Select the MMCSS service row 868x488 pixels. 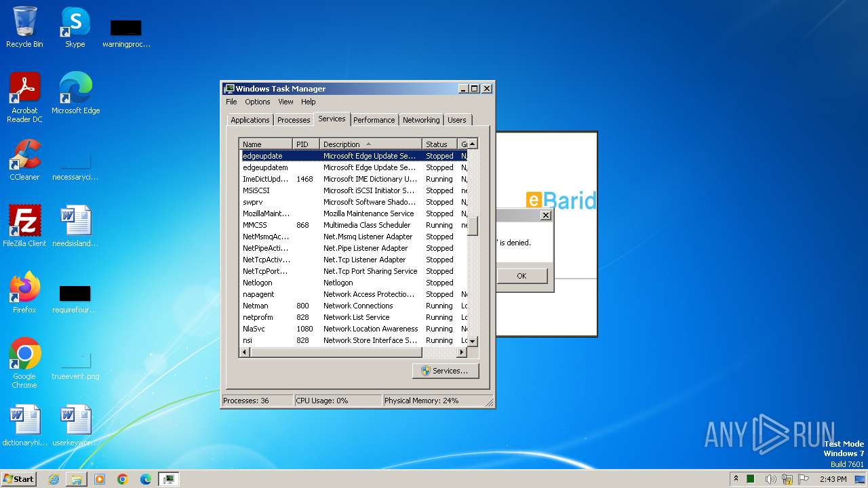(x=353, y=225)
